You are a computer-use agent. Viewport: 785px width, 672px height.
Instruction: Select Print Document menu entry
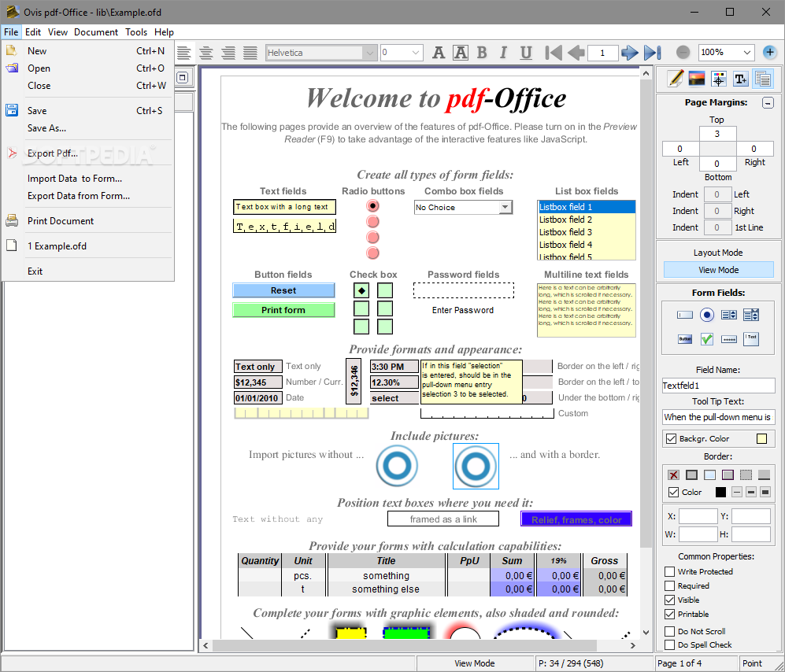(88, 220)
